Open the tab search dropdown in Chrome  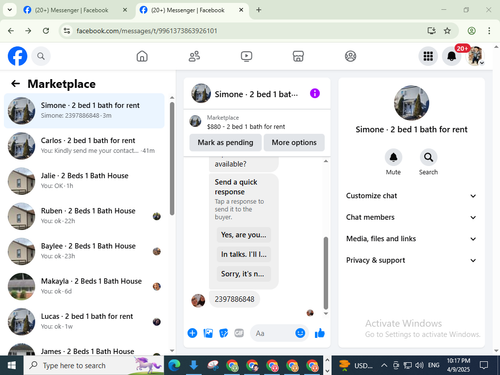10,10
